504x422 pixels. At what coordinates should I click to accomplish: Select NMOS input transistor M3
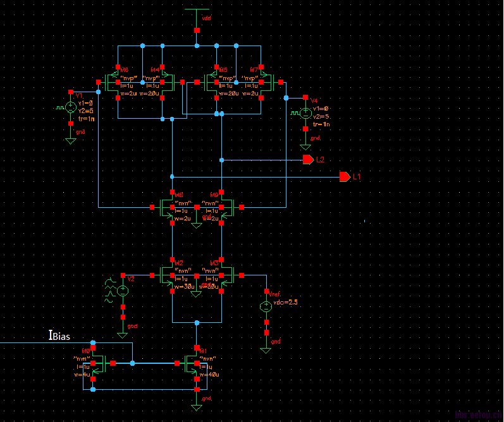[x=228, y=275]
